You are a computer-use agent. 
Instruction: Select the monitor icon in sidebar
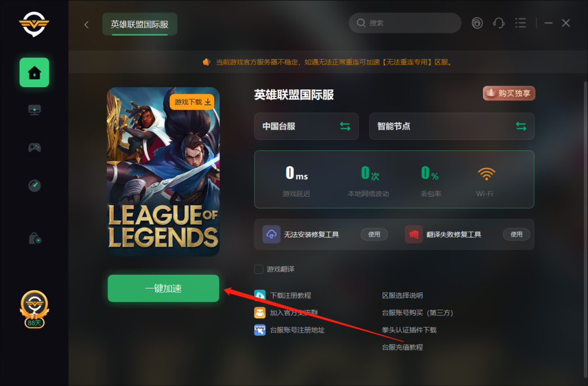[34, 110]
